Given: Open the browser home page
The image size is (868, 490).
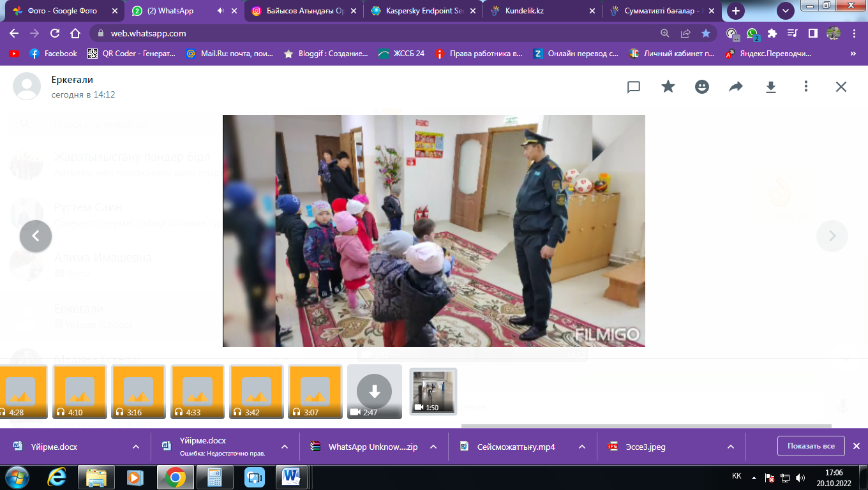Looking at the screenshot, I should click(x=75, y=33).
